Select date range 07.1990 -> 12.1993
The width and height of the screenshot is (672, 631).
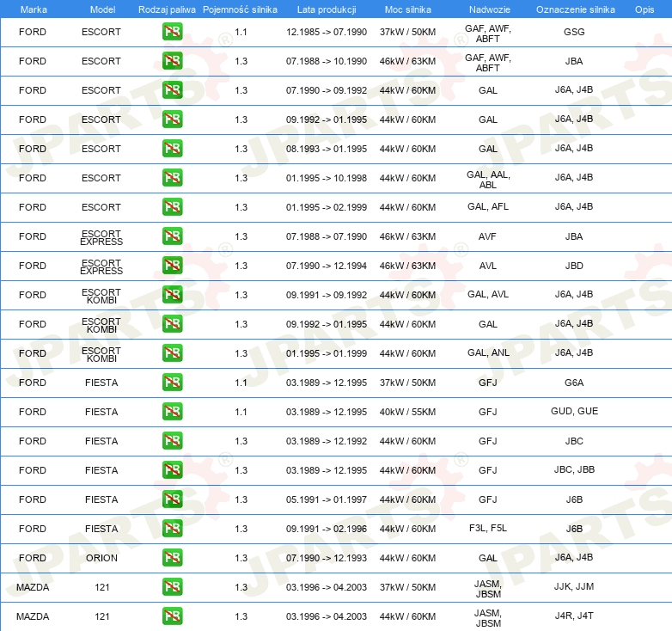327,558
